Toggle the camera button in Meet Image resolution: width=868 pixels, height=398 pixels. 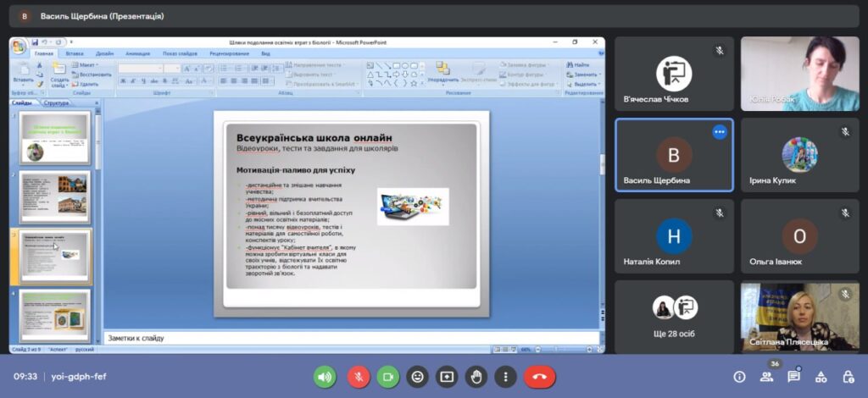tap(388, 377)
